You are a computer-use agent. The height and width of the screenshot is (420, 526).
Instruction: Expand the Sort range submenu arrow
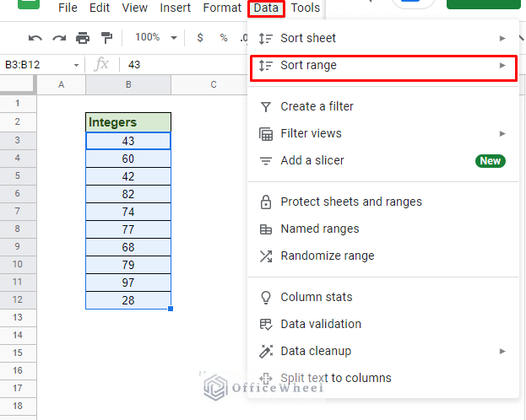click(x=502, y=66)
